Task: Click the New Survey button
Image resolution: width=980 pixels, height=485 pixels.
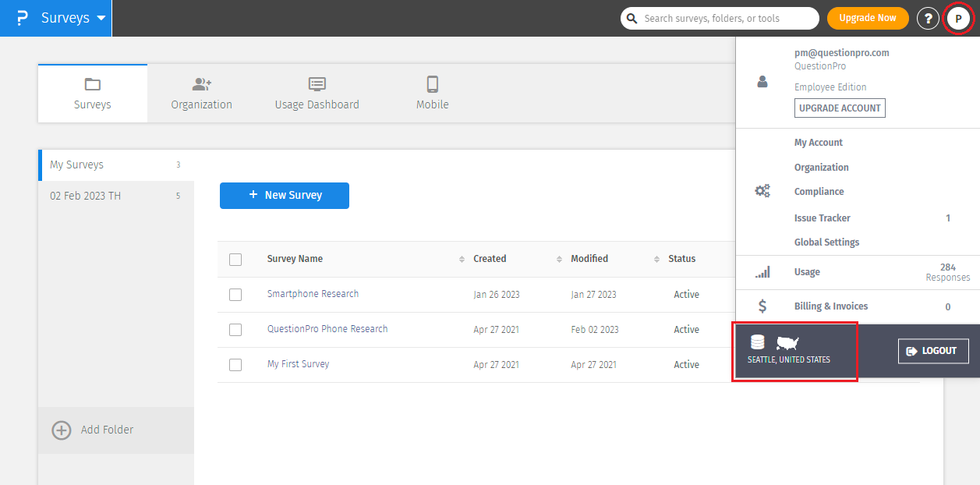Action: (285, 196)
